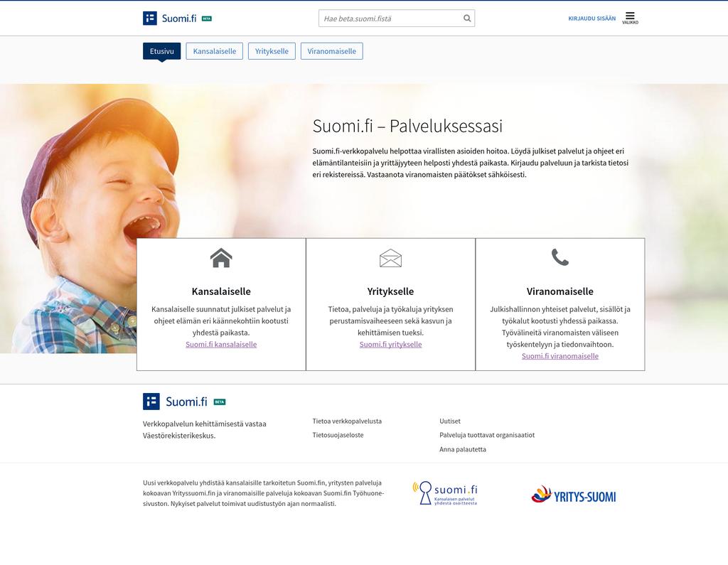Open the Valikko hamburger menu

pos(630,18)
